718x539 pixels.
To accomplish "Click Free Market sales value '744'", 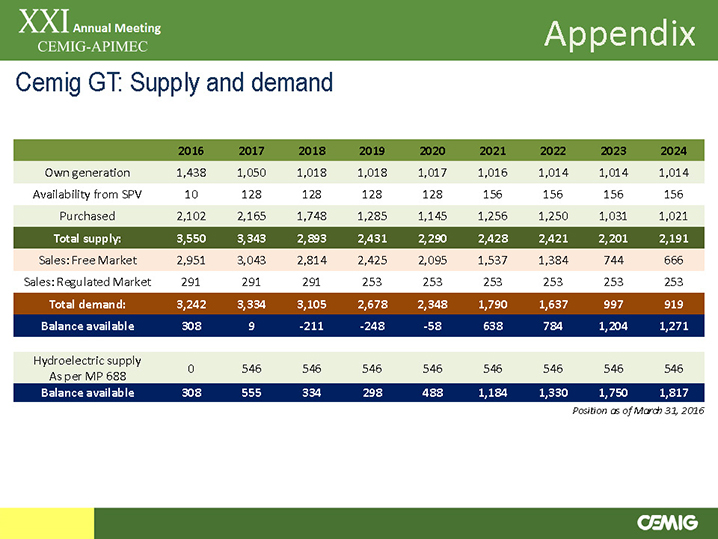I will tap(614, 260).
